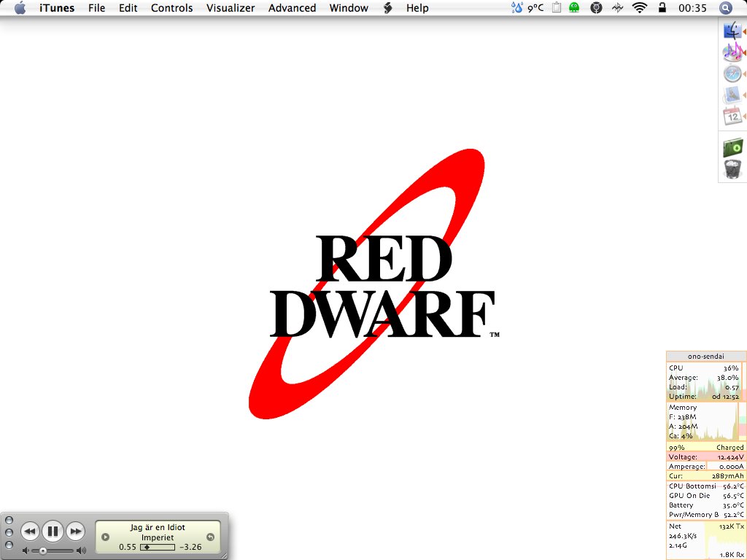This screenshot has width=747, height=560.
Task: Click the dark round icon left of waveform
Action: tap(596, 7)
